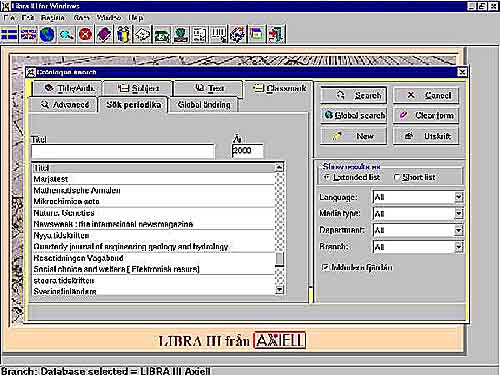Viewport: 500px width, 375px height.
Task: Select the Sök periodika tab
Action: point(133,105)
